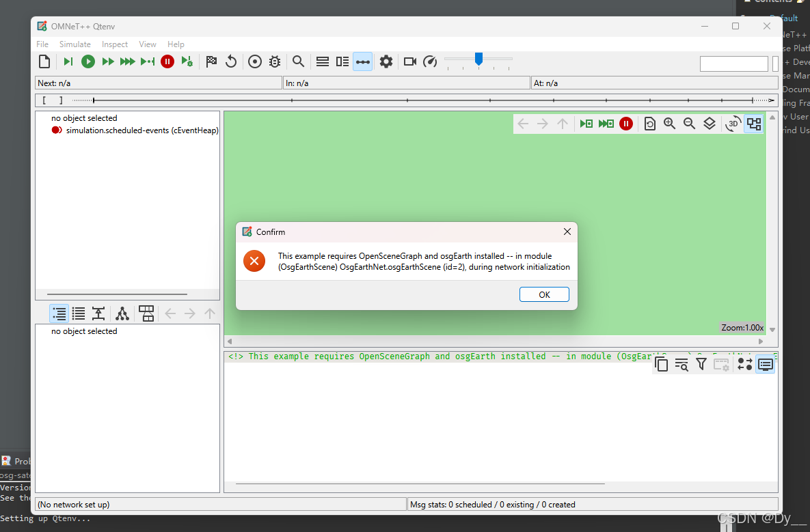
Task: Open the Simulate menu
Action: pyautogui.click(x=75, y=44)
